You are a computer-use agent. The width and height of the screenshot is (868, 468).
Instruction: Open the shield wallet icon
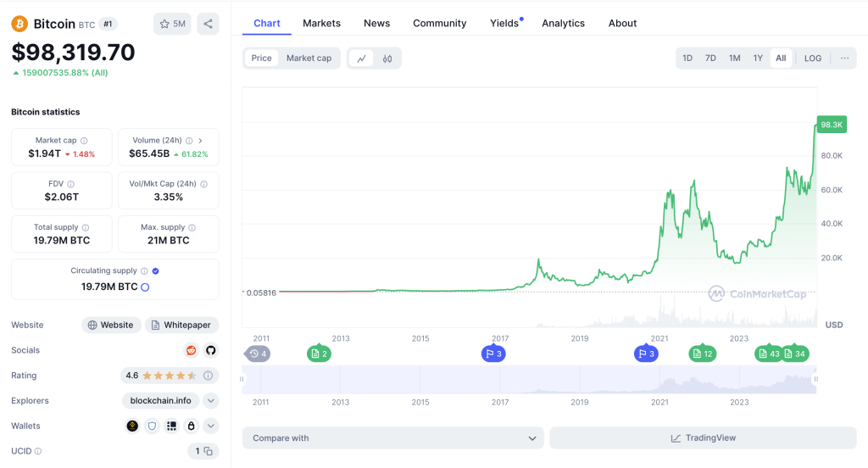[152, 426]
